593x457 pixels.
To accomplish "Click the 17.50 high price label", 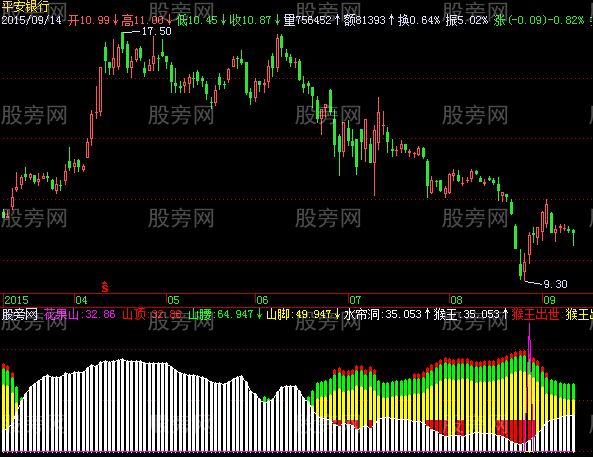I will (x=156, y=31).
